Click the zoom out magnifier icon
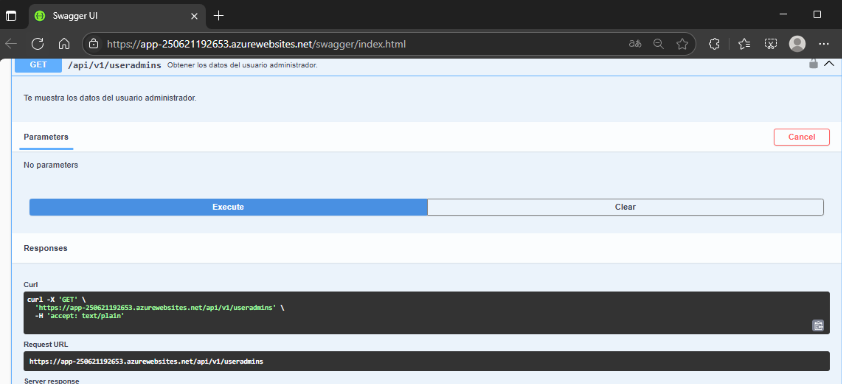Image resolution: width=842 pixels, height=384 pixels. click(658, 44)
